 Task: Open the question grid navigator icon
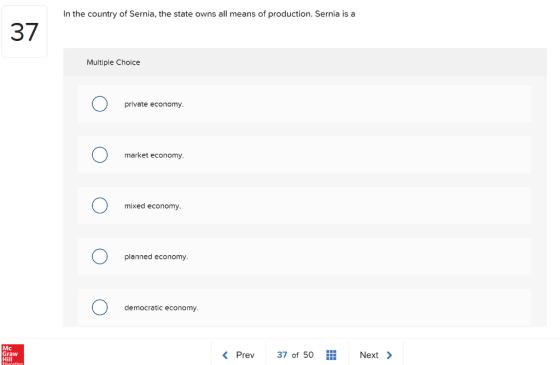[331, 355]
